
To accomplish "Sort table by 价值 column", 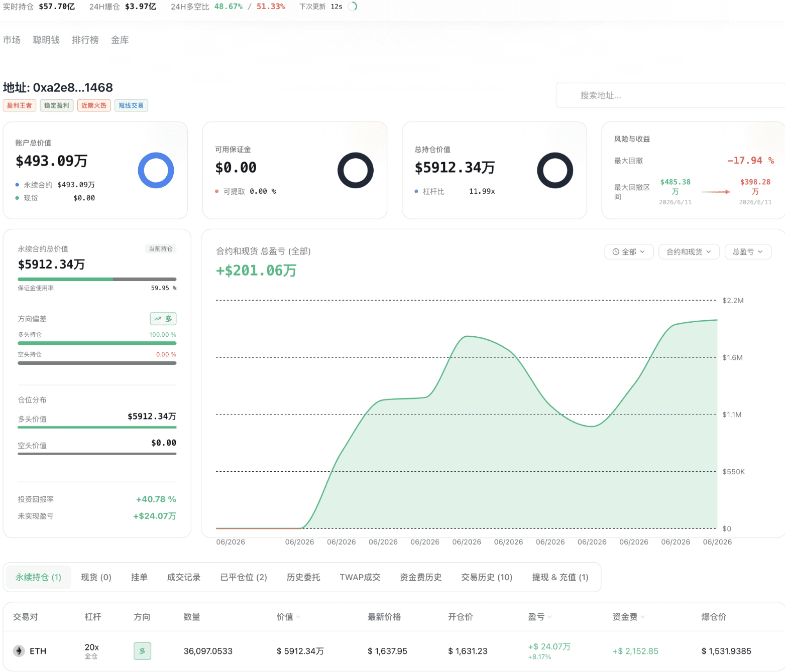I will (288, 617).
